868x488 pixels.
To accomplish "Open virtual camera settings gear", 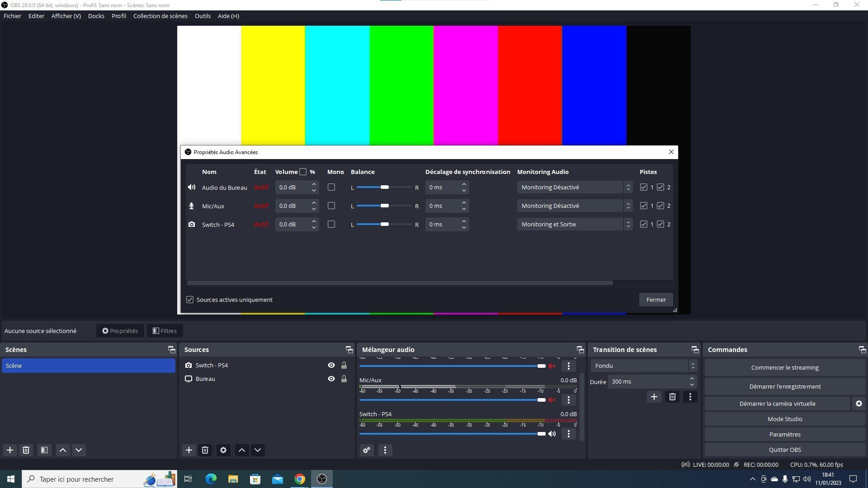I will pyautogui.click(x=859, y=404).
